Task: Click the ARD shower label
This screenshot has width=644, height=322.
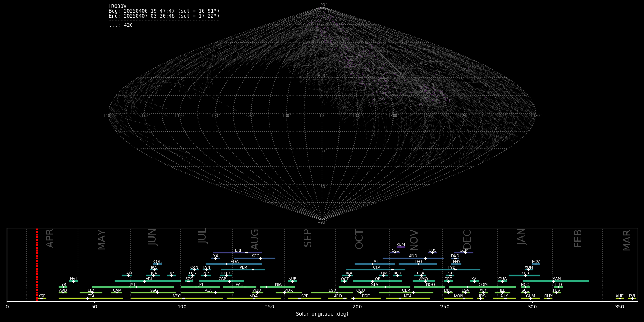Action: [338, 296]
